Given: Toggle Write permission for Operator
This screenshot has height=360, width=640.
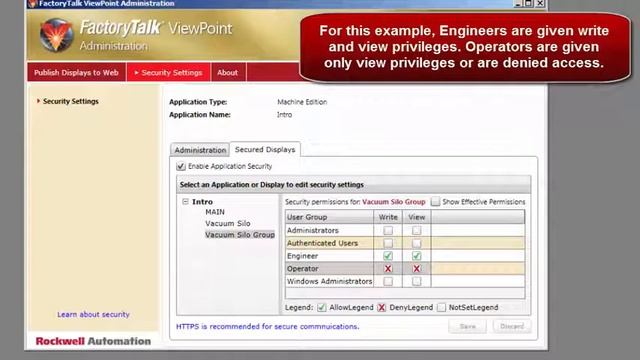Looking at the screenshot, I should tap(388, 269).
